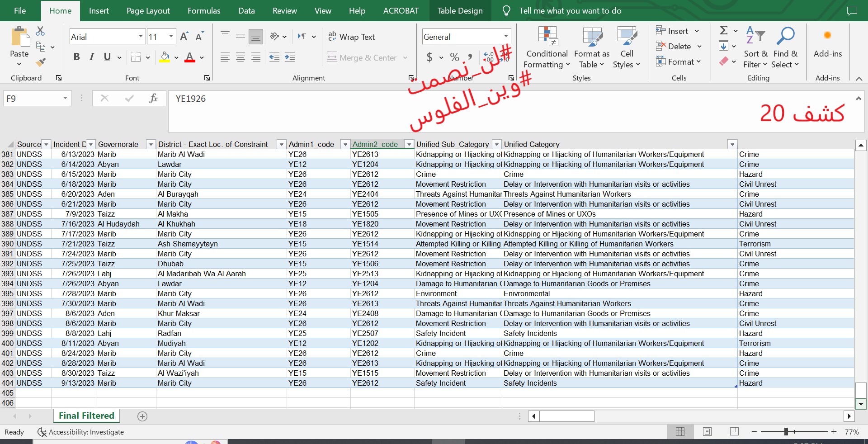This screenshot has width=868, height=444.
Task: Switch to the Page Layout tab
Action: (x=148, y=11)
